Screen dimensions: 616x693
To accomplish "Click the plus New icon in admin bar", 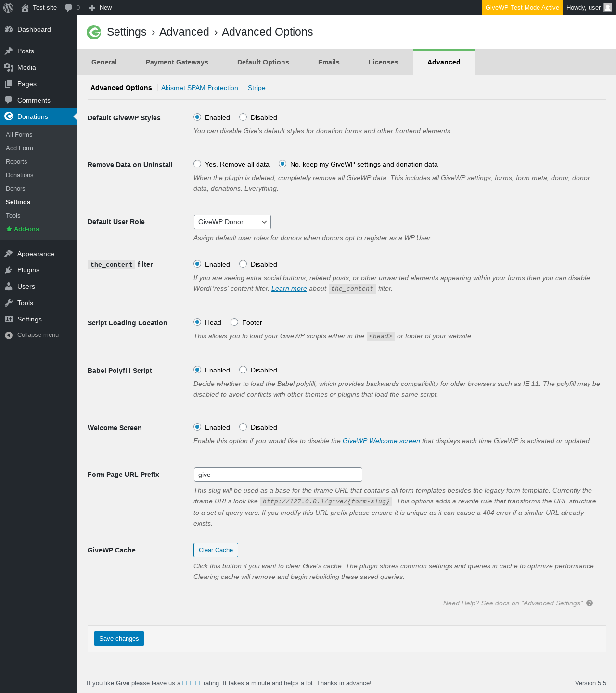I will 92,8.
